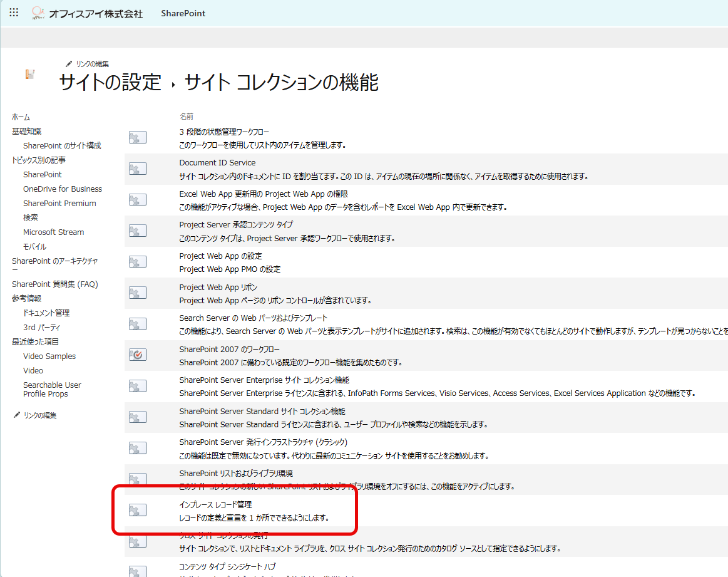Click the SharePoint 2007 のワークフロー feature icon
The image size is (728, 577).
click(x=138, y=355)
